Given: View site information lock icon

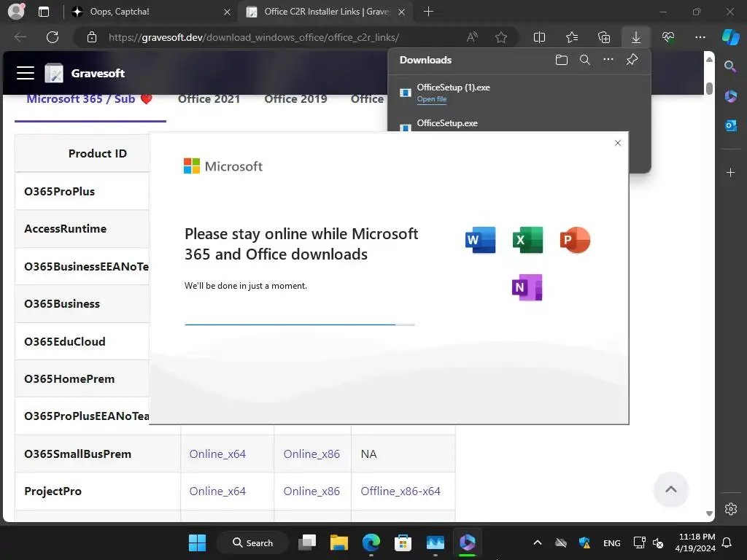Looking at the screenshot, I should tap(92, 37).
